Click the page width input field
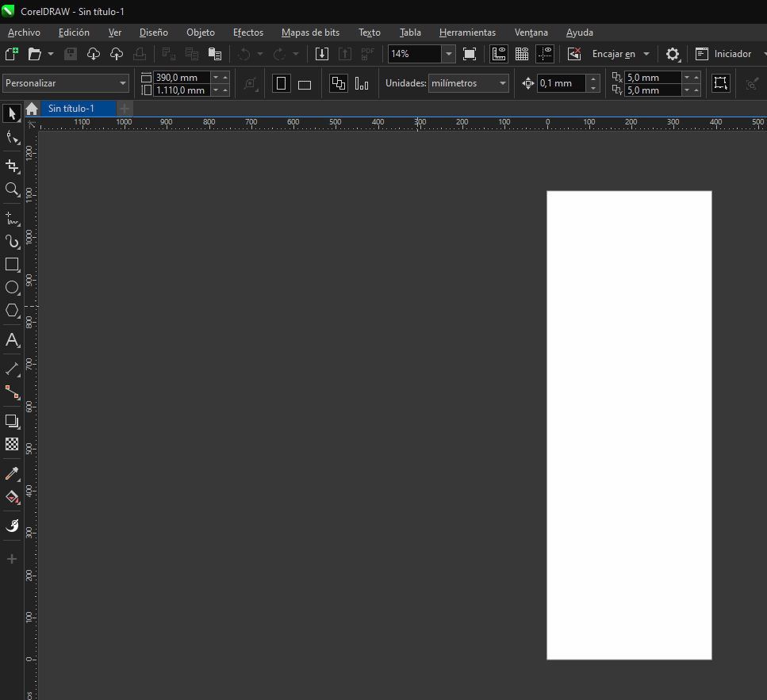Viewport: 767px width, 700px height. tap(182, 77)
